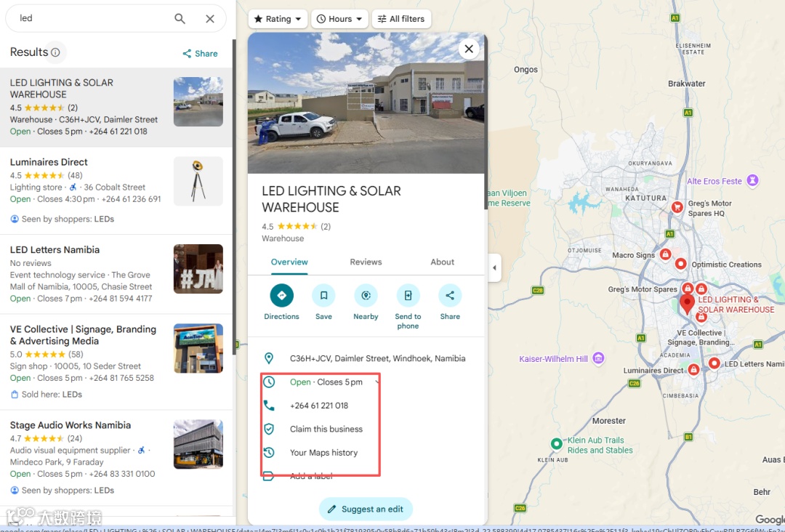785x532 pixels.
Task: Expand opening hours chevron
Action: pyautogui.click(x=377, y=382)
